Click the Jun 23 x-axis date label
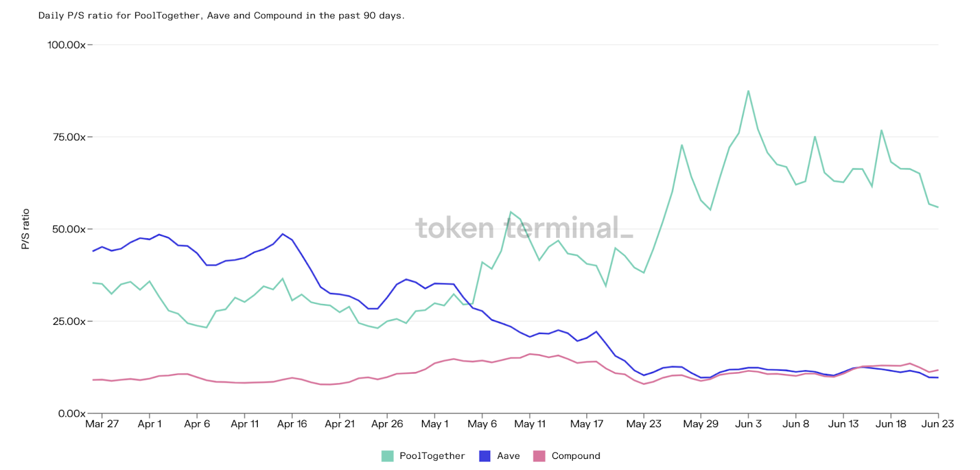 937,424
